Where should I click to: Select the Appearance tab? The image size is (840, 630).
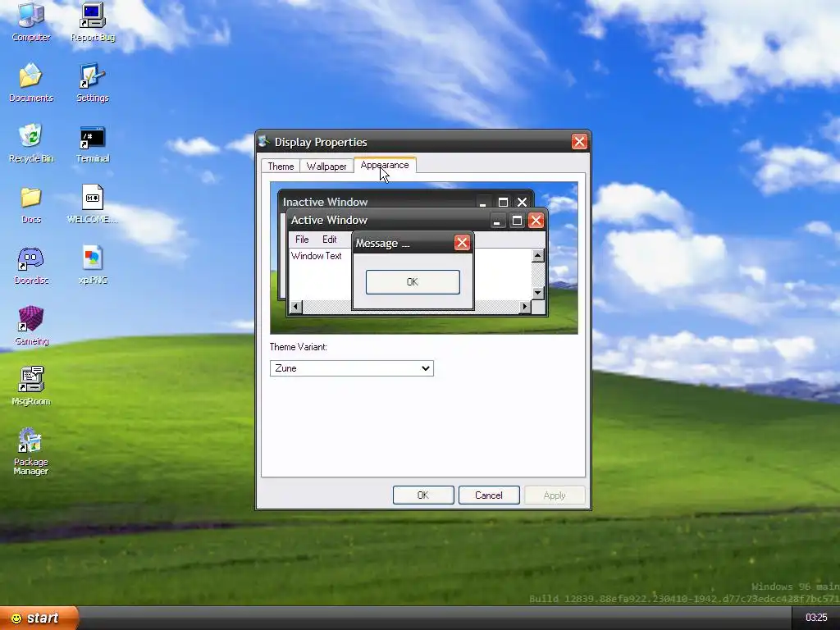click(385, 165)
